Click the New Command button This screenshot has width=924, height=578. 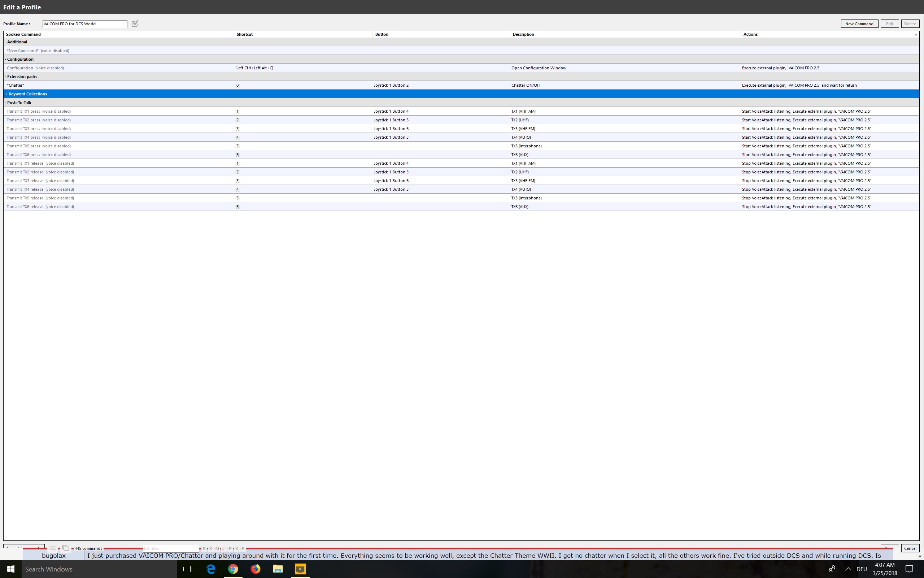(859, 24)
